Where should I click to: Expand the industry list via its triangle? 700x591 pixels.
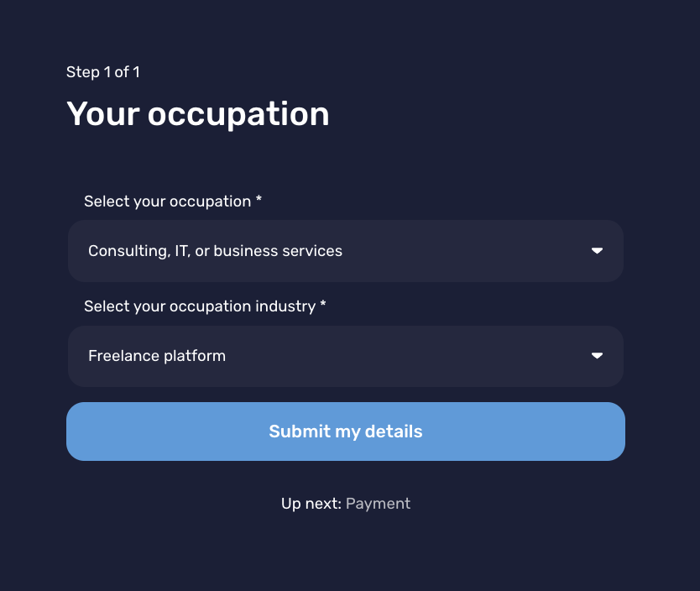pyautogui.click(x=597, y=356)
